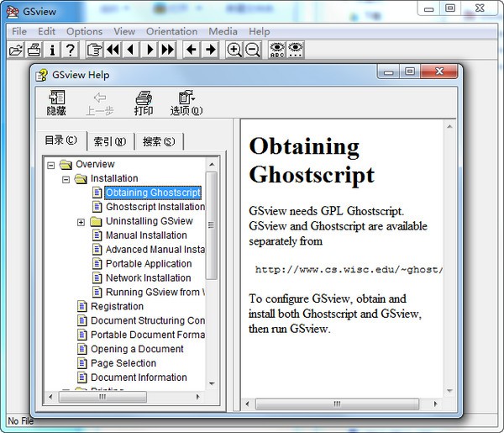Click the 隐藏 button in Help toolbar

coord(56,103)
